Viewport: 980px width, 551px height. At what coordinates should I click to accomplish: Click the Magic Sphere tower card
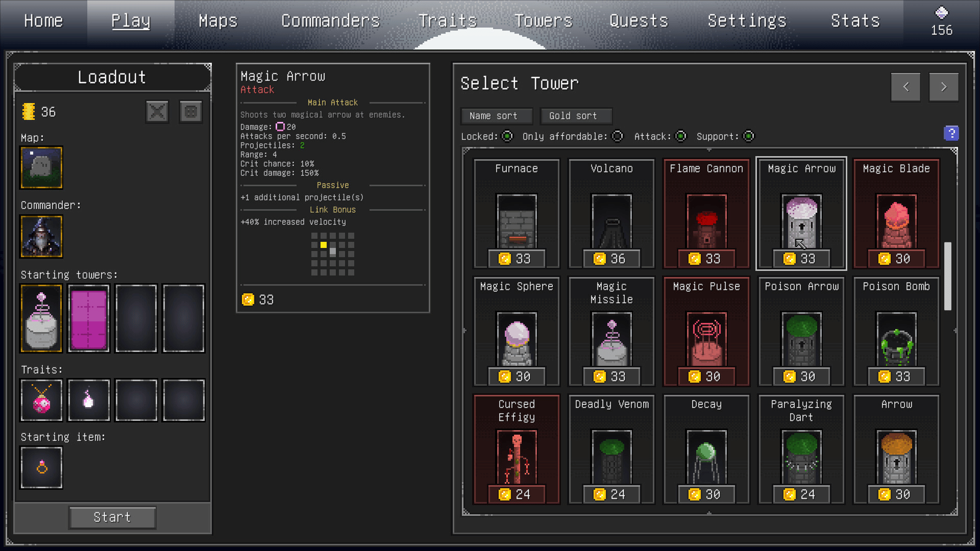pos(517,331)
